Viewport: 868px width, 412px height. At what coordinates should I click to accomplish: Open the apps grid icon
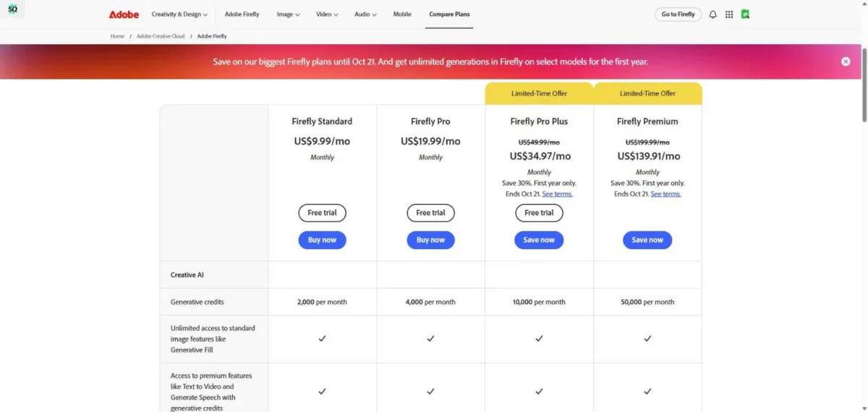coord(729,14)
